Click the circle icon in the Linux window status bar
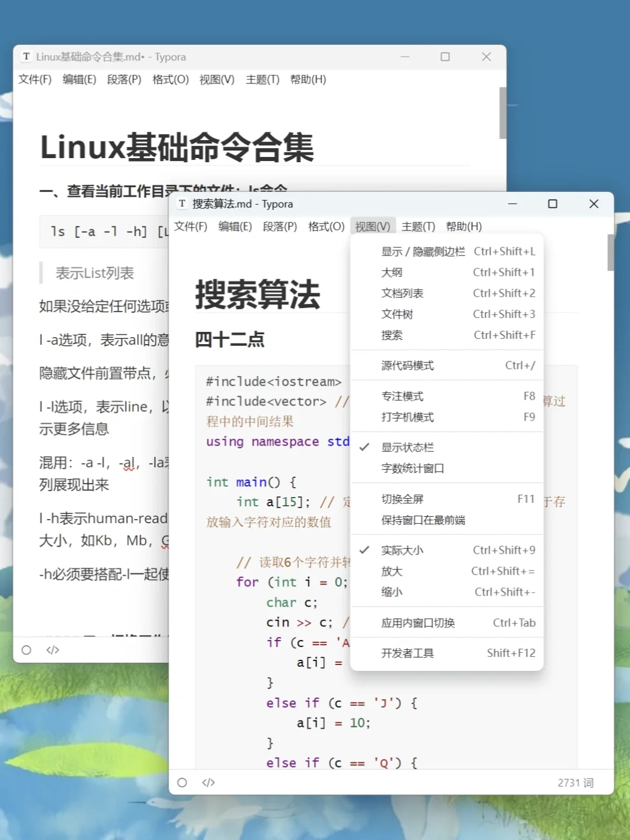 pos(26,650)
